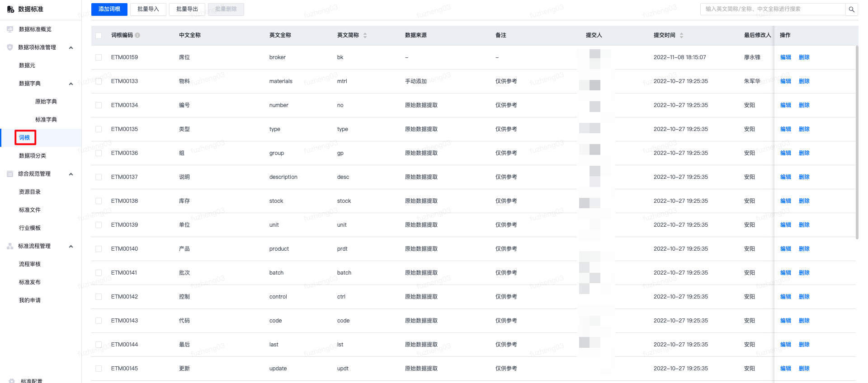Click the 'materials' English name cell
Screen dimensions: 868x383
281,81
